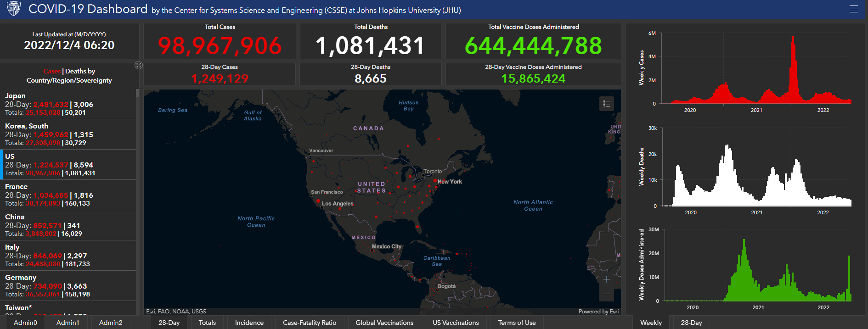
Task: Click the Vancouver label on map
Action: pos(321,151)
